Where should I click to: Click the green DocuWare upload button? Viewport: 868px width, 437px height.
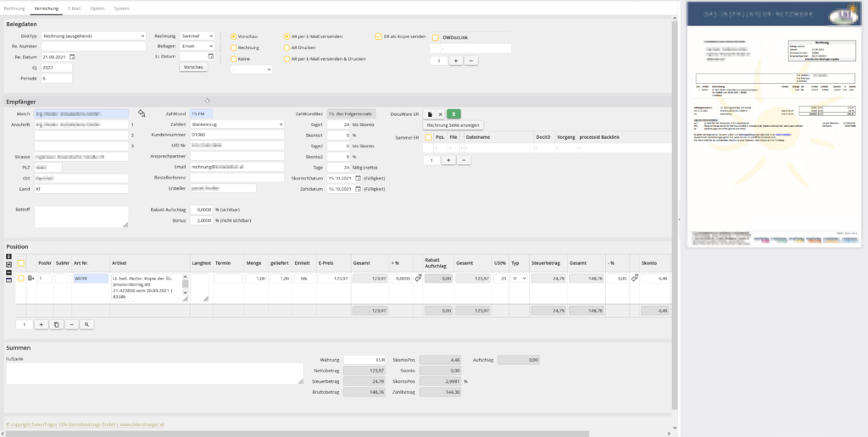[x=454, y=114]
